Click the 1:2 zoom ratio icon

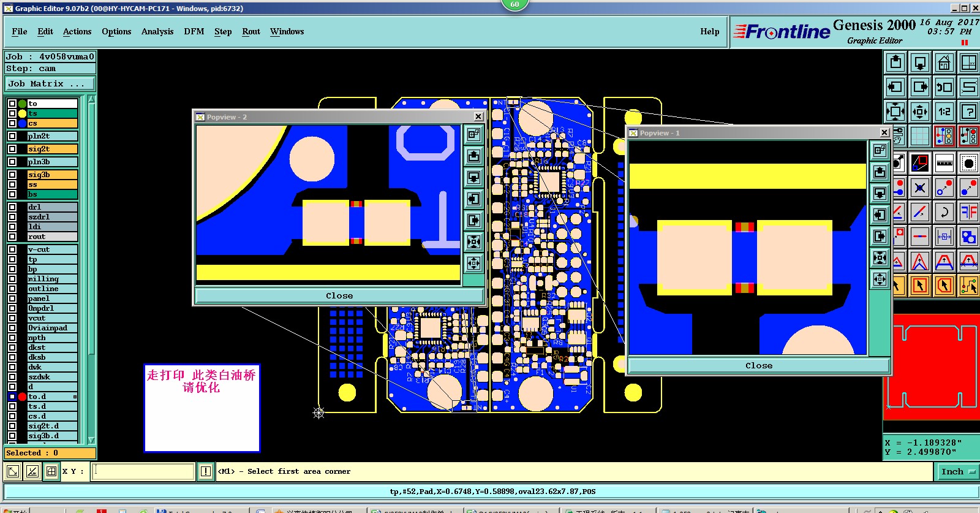click(944, 112)
